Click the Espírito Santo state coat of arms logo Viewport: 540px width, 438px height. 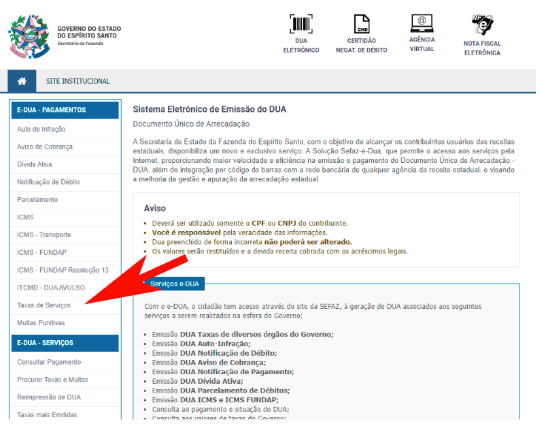tap(29, 36)
